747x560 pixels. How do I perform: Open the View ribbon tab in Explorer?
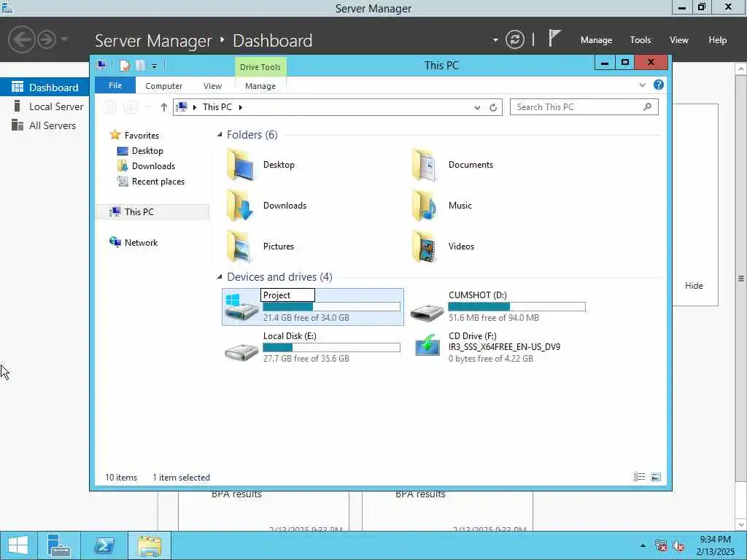click(x=212, y=86)
